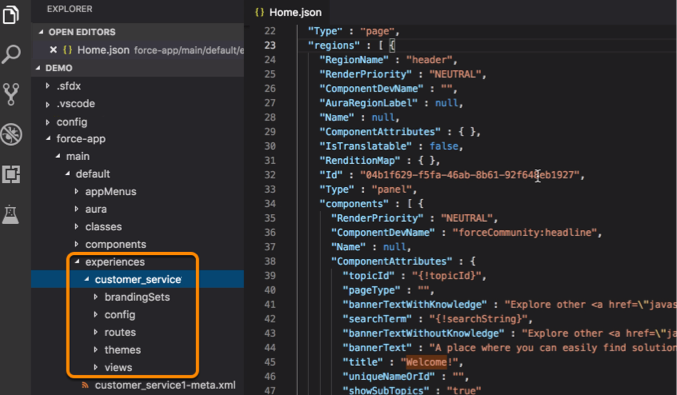Collapse the force-app folder arrow

pyautogui.click(x=48, y=139)
